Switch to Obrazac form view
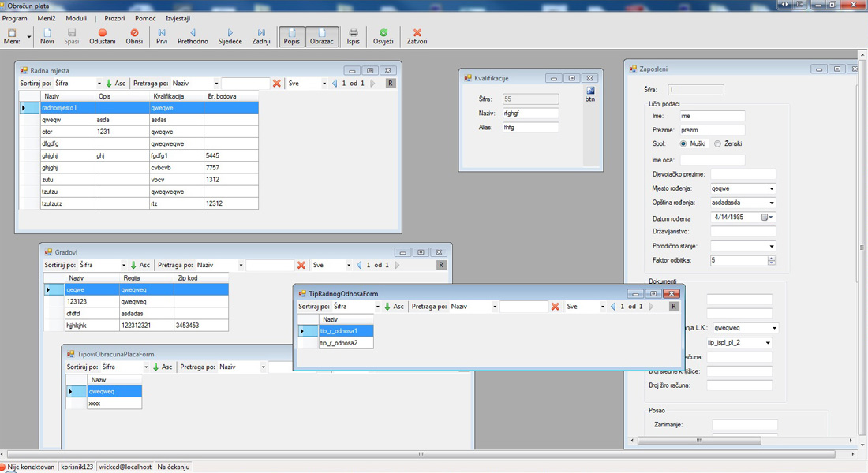 point(322,36)
